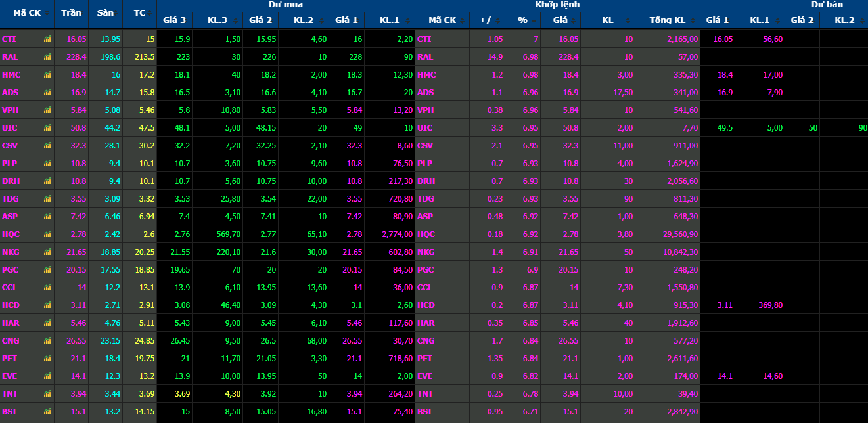Image resolution: width=868 pixels, height=423 pixels.
Task: Click RAL ticker in the left column
Action: 10,57
